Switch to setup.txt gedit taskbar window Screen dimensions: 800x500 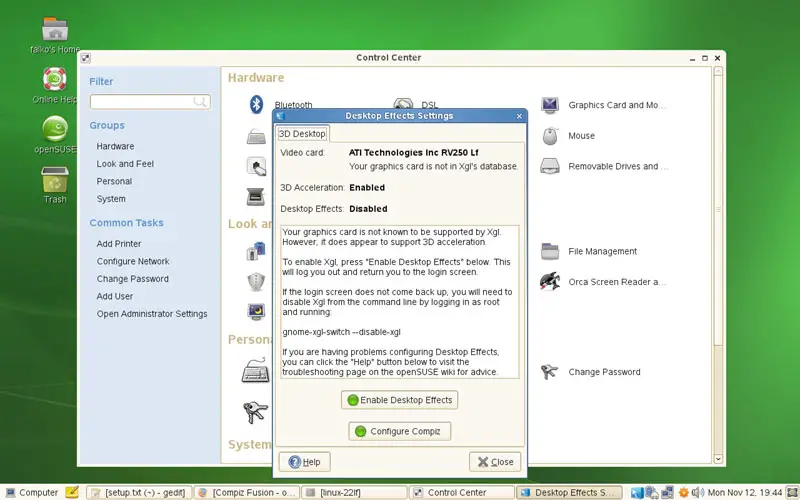point(139,492)
